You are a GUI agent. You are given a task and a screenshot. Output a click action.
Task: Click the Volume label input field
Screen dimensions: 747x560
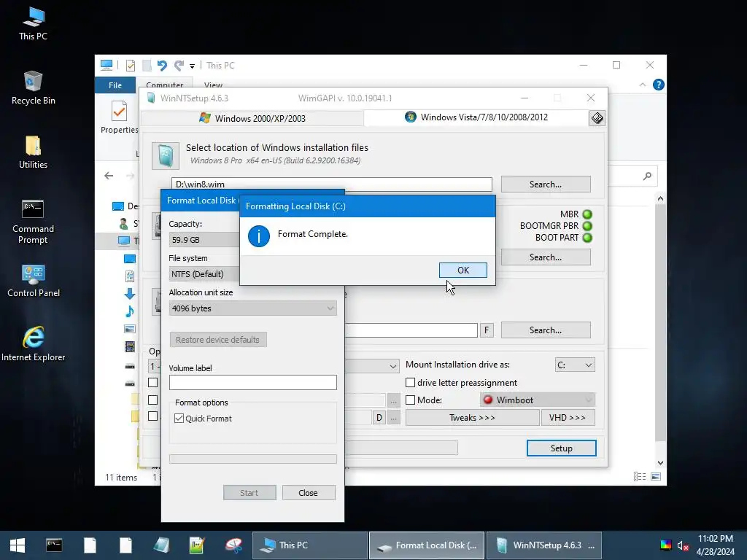coord(252,382)
